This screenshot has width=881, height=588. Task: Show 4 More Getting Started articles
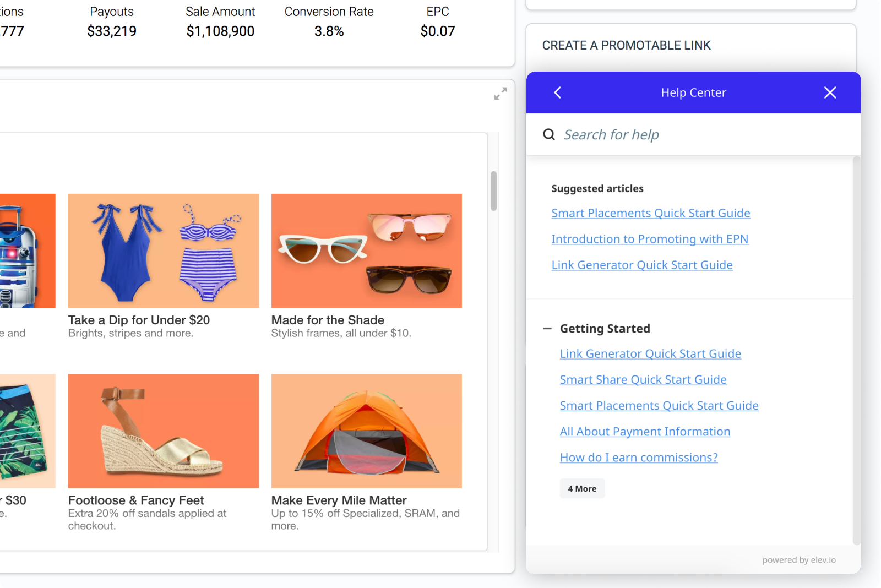582,488
